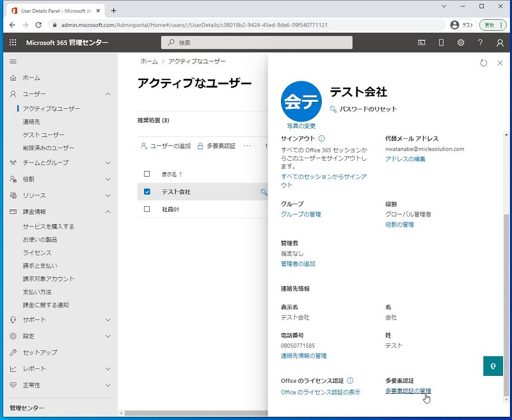Open the help question mark icon

pos(481,42)
